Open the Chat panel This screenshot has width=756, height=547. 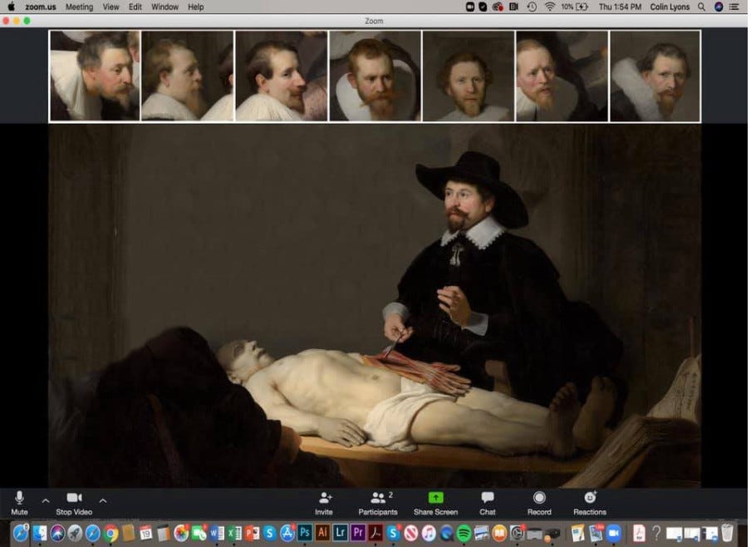[488, 503]
